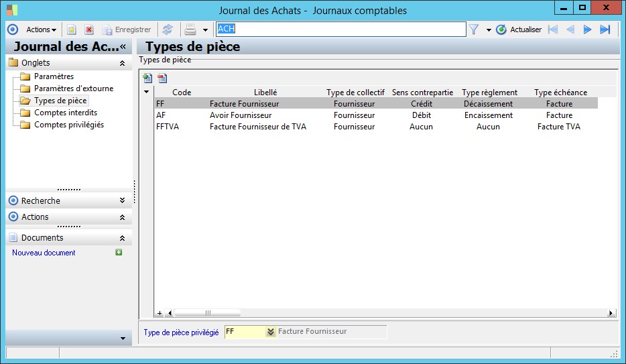Click the Actualiser button
The width and height of the screenshot is (626, 364).
click(519, 29)
